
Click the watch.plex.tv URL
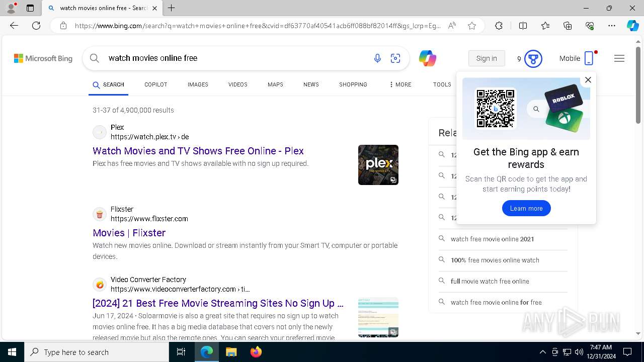(x=149, y=137)
